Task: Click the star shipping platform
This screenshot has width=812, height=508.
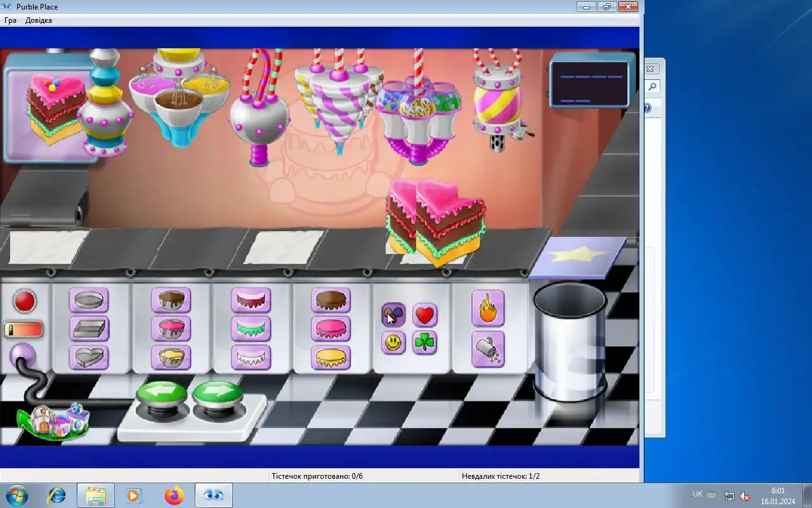Action: coord(578,257)
